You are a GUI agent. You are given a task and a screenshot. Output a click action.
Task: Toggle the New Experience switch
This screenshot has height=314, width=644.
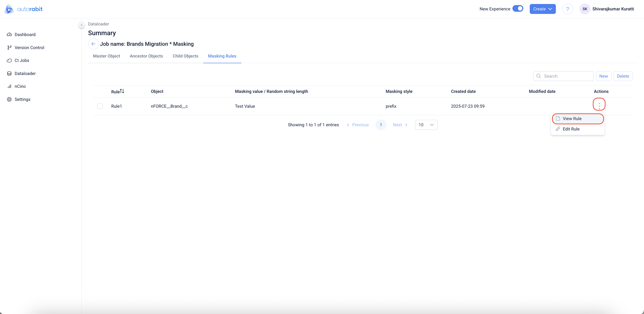pos(518,9)
